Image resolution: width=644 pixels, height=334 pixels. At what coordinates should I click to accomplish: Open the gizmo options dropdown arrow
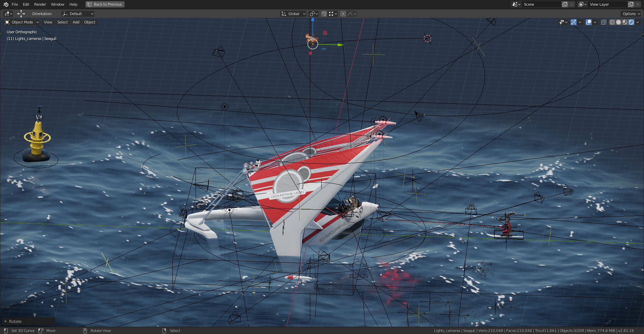pyautogui.click(x=580, y=22)
